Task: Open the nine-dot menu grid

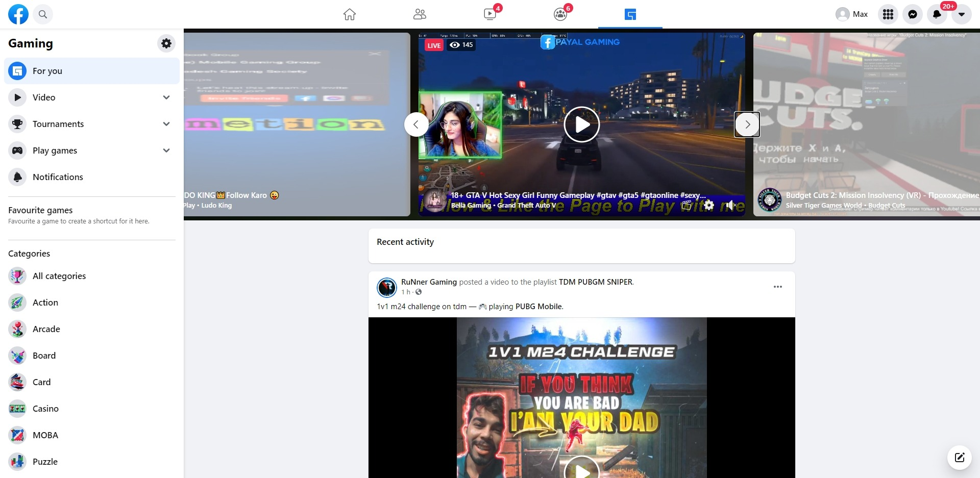Action: pyautogui.click(x=888, y=14)
